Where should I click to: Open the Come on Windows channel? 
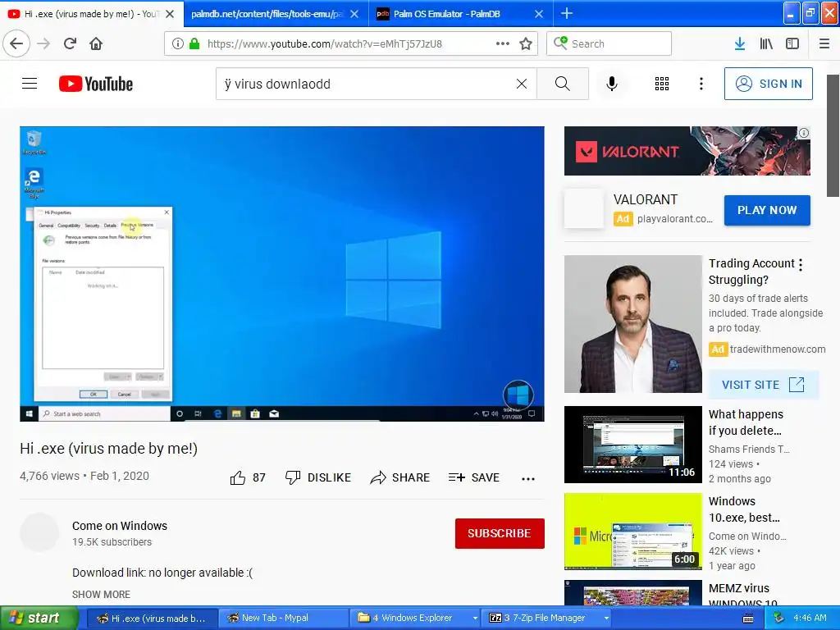[120, 526]
